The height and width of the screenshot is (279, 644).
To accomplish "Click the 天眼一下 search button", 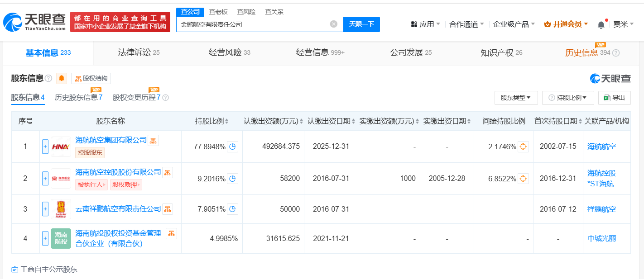I will 361,24.
